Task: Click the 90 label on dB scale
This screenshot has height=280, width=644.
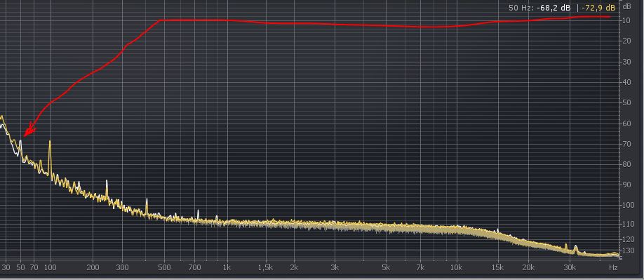Action: click(x=626, y=185)
